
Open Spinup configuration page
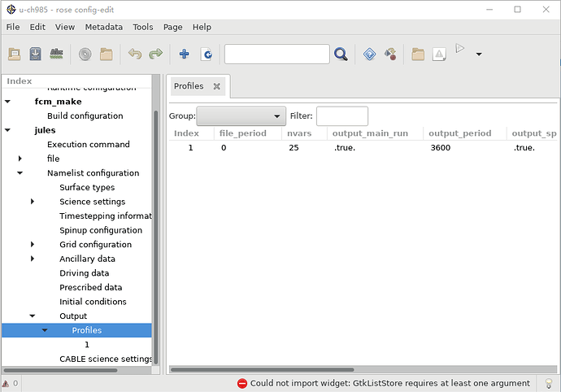click(101, 230)
